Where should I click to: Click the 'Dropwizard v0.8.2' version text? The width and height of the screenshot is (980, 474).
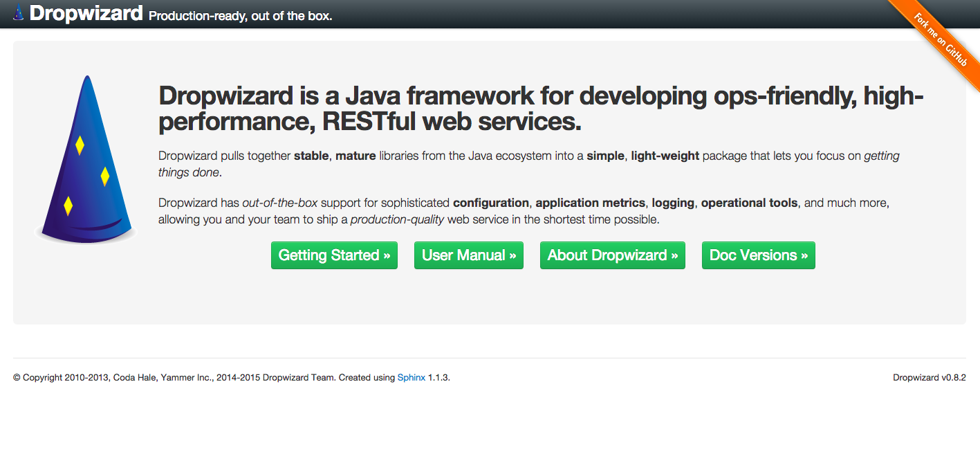click(x=930, y=378)
